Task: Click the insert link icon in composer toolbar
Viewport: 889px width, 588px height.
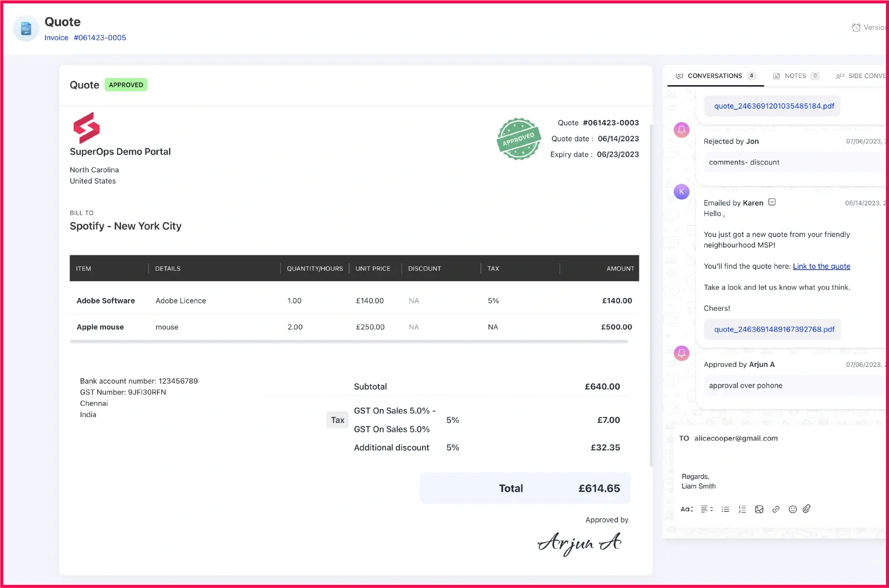Action: pos(776,509)
